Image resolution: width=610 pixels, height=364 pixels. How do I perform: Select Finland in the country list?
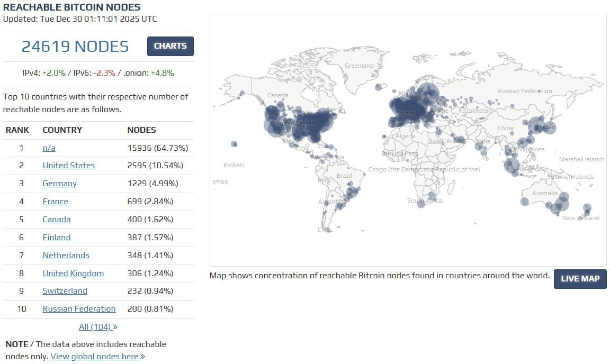pyautogui.click(x=56, y=238)
